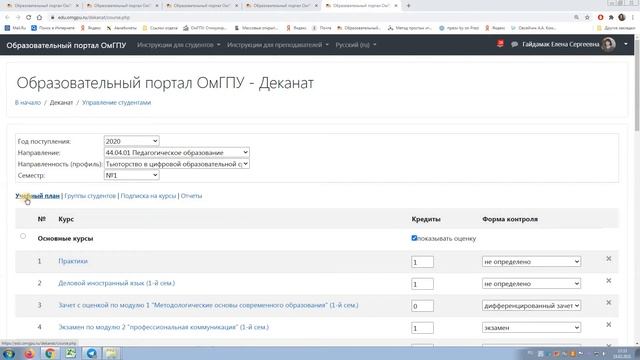The width and height of the screenshot is (640, 360).
Task: Open the Практики course link
Action: [73, 261]
